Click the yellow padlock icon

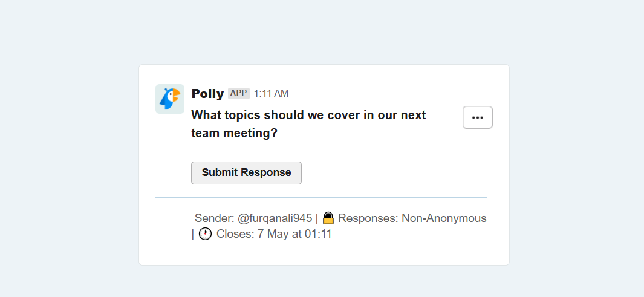point(328,218)
